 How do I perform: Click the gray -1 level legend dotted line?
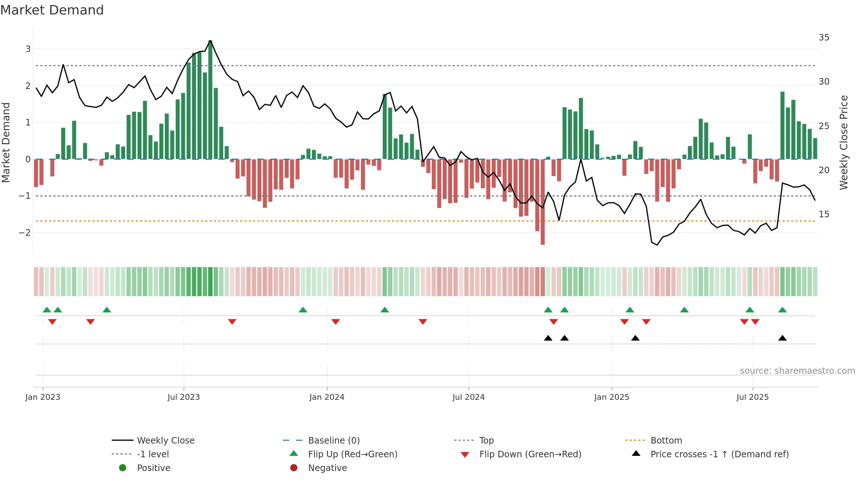pos(122,454)
